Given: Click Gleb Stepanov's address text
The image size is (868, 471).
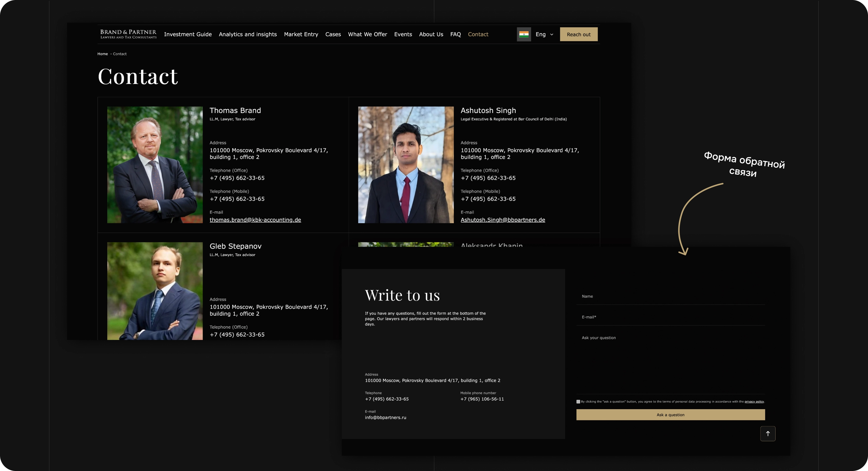Looking at the screenshot, I should click(269, 310).
